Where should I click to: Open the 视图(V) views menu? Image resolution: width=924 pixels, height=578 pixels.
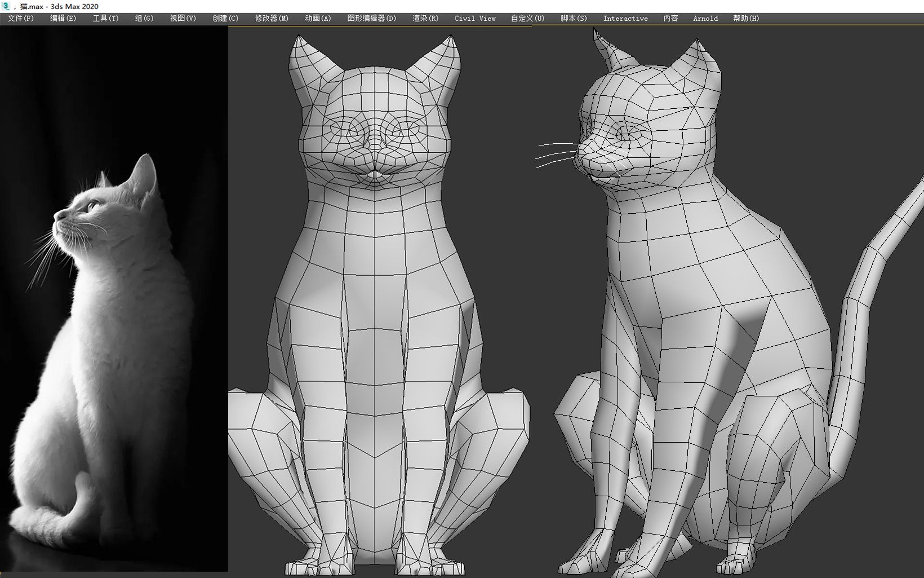(x=183, y=18)
